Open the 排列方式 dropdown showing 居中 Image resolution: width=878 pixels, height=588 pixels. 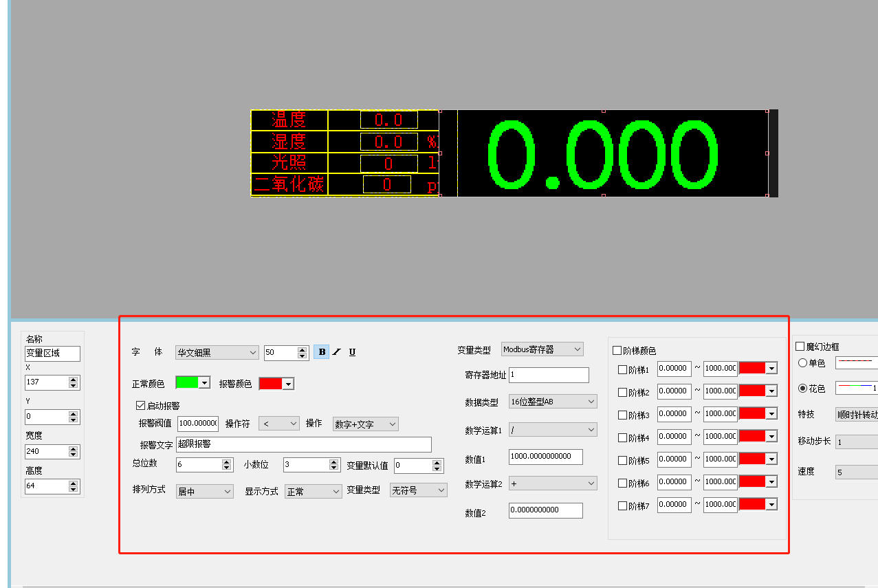pyautogui.click(x=205, y=491)
